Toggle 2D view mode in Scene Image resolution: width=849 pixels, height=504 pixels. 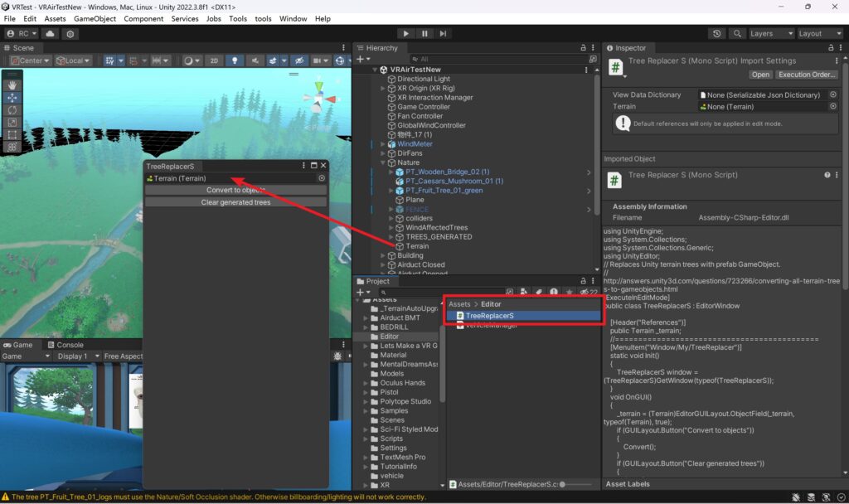tap(214, 61)
